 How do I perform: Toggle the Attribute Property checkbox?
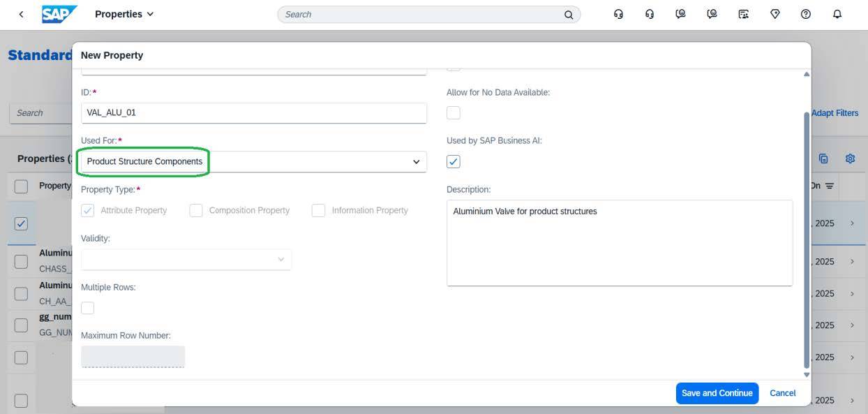point(88,210)
